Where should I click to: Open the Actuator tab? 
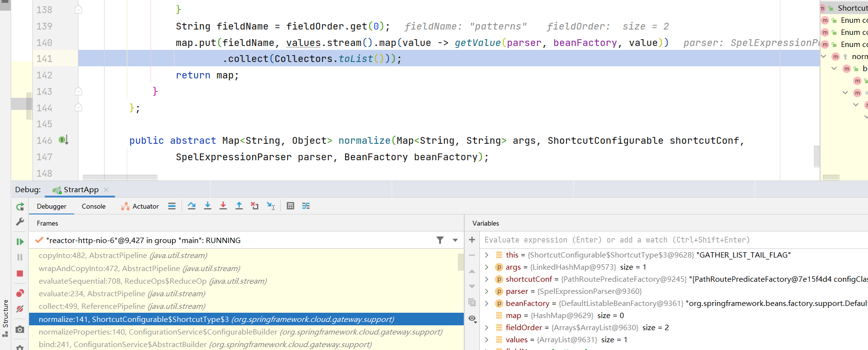click(140, 206)
